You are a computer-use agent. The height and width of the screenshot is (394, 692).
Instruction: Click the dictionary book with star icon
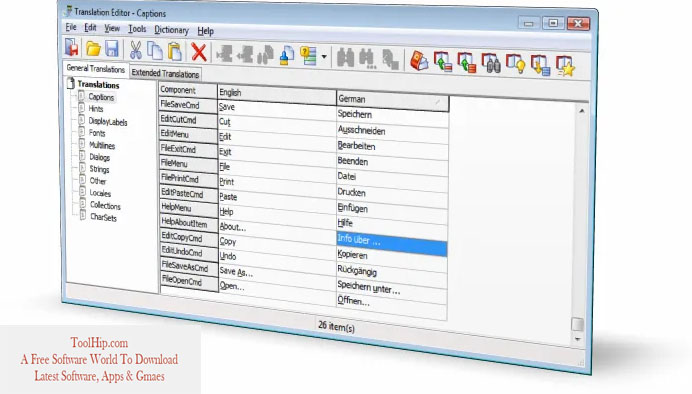tap(566, 67)
